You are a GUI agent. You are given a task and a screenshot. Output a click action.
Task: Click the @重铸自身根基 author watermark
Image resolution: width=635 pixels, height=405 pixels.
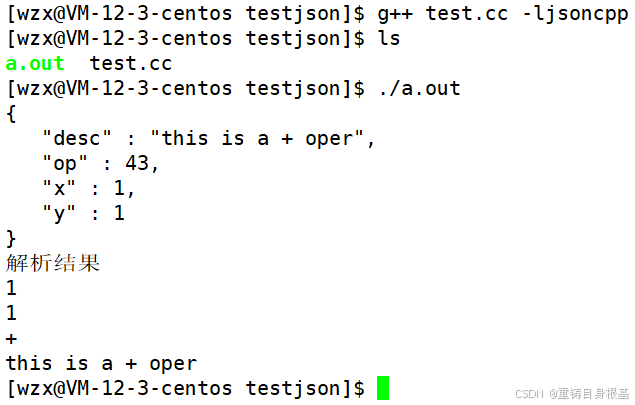pos(588,394)
